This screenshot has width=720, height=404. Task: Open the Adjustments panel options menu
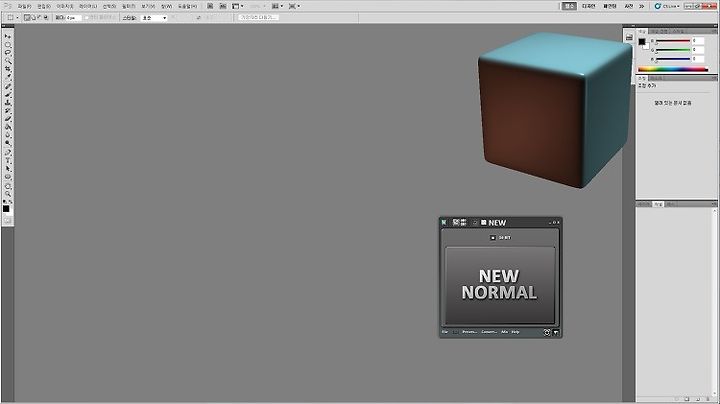click(715, 78)
